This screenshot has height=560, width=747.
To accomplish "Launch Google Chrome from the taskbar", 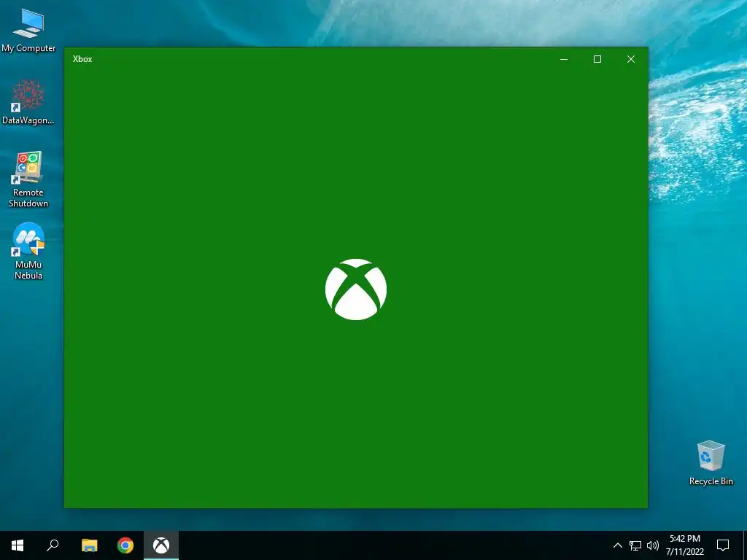I will (x=125, y=545).
